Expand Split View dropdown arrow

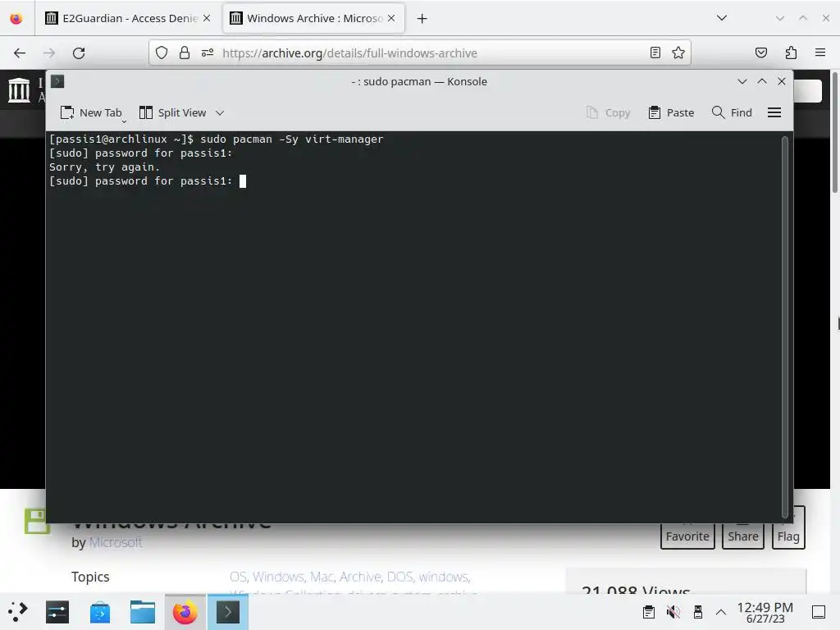(x=220, y=113)
